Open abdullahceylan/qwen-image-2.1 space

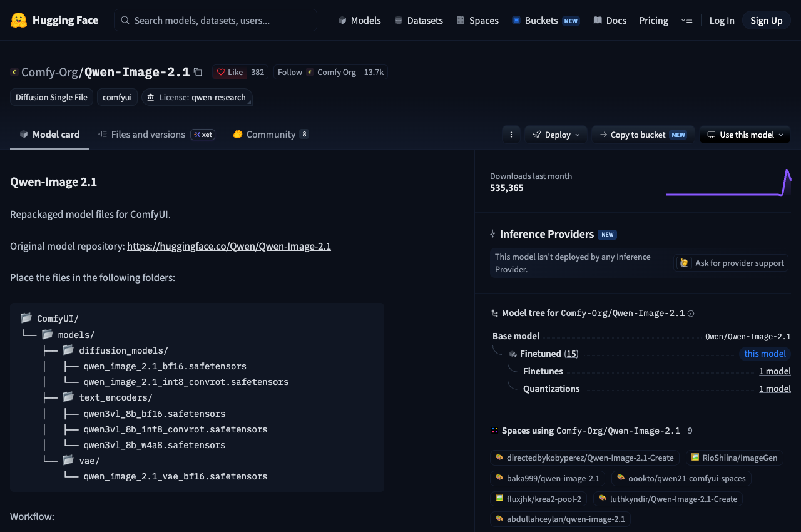[x=560, y=519]
